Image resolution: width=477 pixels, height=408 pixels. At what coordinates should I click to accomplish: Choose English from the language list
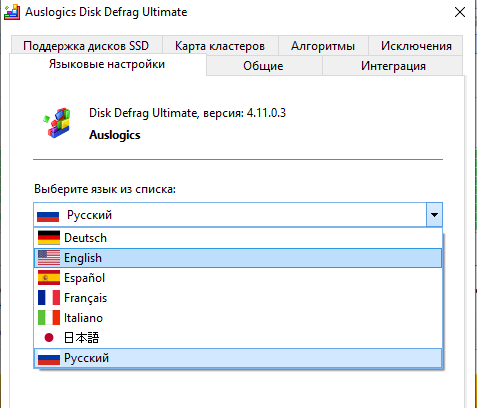(x=238, y=258)
